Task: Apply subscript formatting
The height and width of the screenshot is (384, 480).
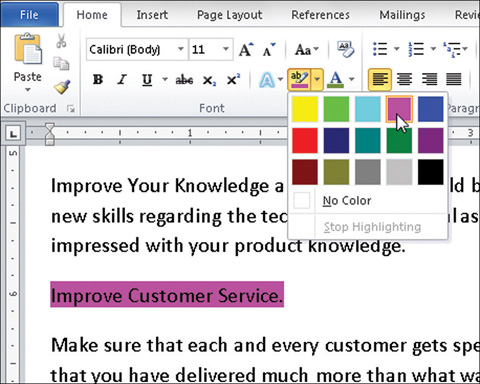Action: click(x=209, y=80)
